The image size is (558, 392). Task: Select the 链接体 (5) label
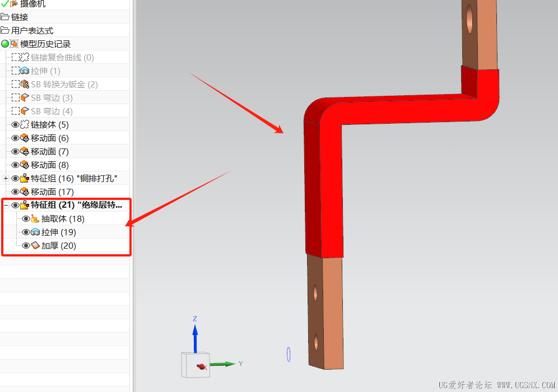50,124
